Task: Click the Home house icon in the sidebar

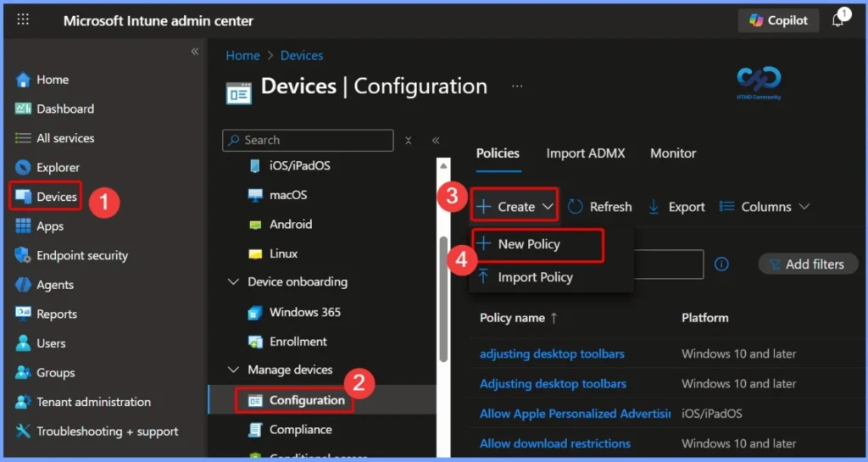Action: [23, 80]
